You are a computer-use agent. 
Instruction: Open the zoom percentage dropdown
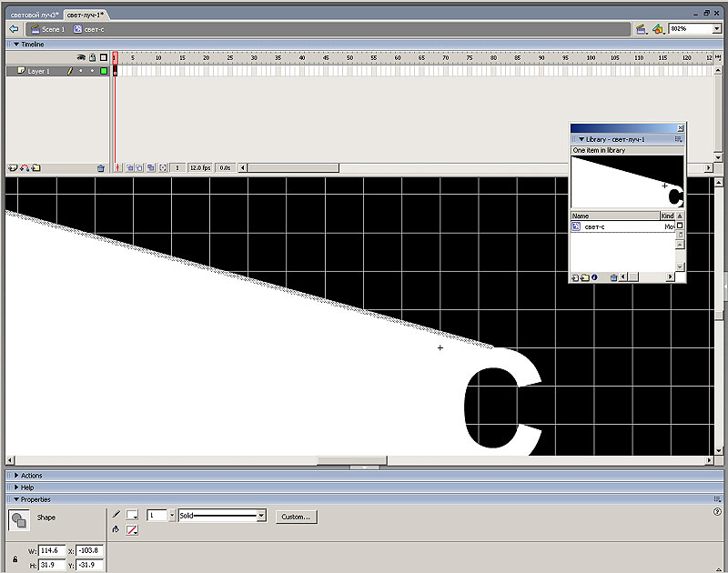pyautogui.click(x=715, y=29)
